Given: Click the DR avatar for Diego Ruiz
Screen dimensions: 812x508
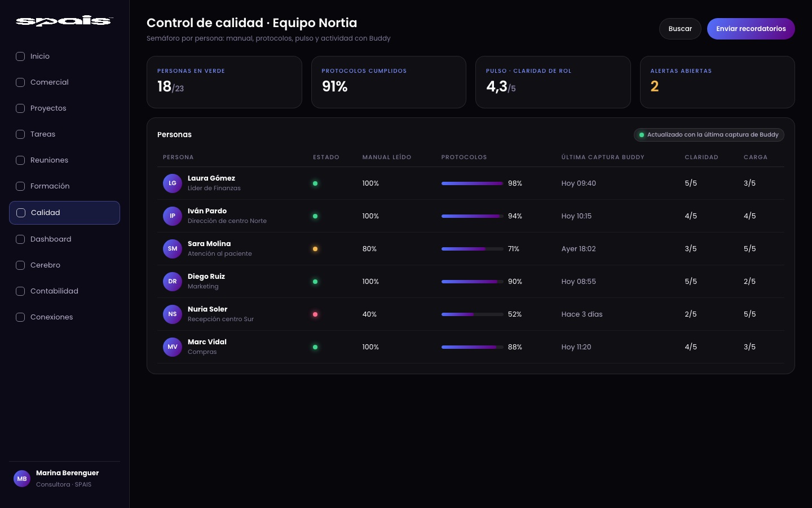Looking at the screenshot, I should coord(173,282).
